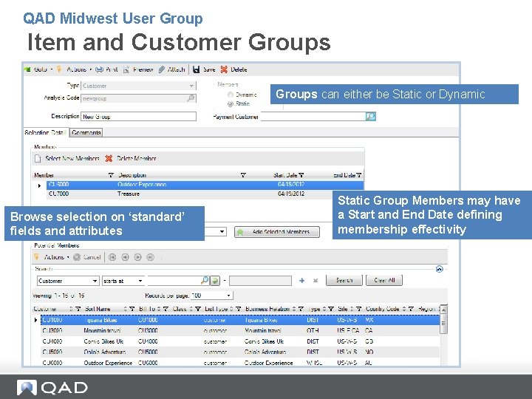Go to last page navigation icon
This screenshot has width=532, height=399.
[150, 257]
